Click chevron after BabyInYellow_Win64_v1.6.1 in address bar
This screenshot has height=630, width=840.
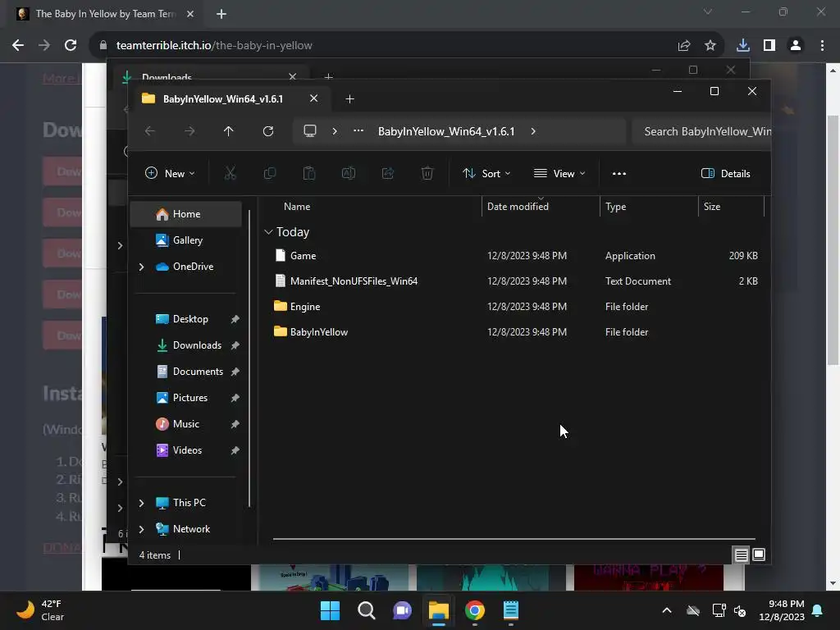click(x=533, y=131)
